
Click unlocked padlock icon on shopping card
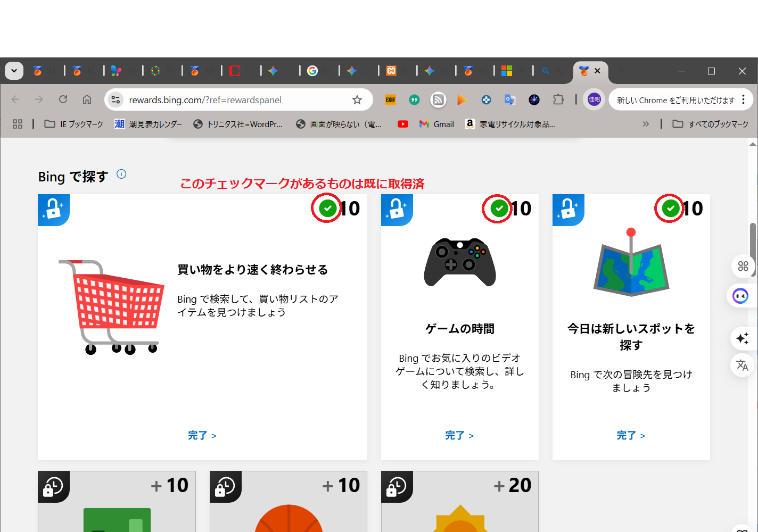[x=54, y=210]
